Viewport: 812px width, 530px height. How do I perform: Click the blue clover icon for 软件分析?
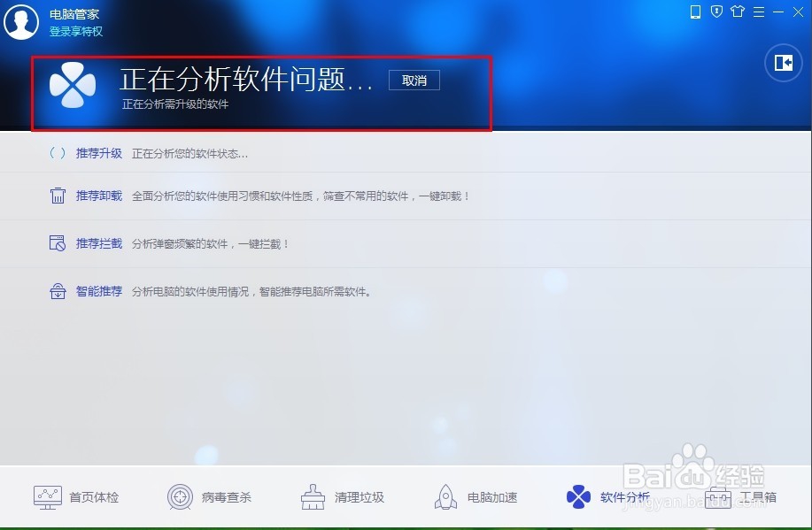(x=578, y=497)
